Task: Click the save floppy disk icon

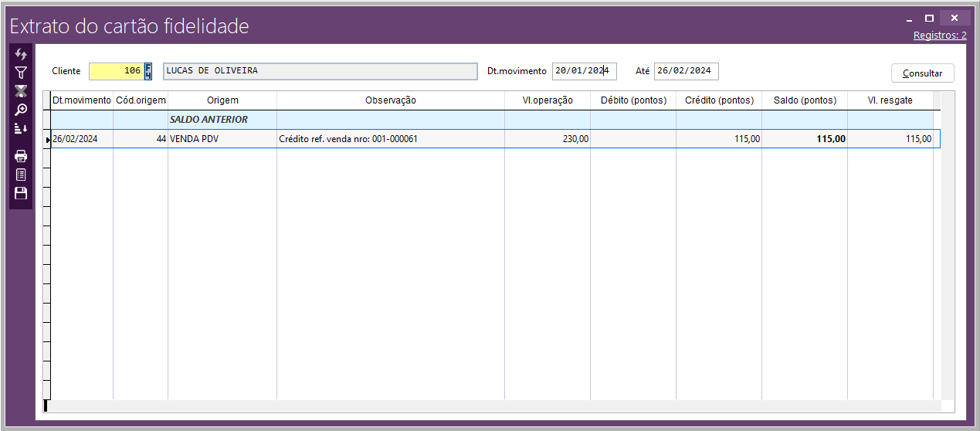Action: (x=21, y=193)
